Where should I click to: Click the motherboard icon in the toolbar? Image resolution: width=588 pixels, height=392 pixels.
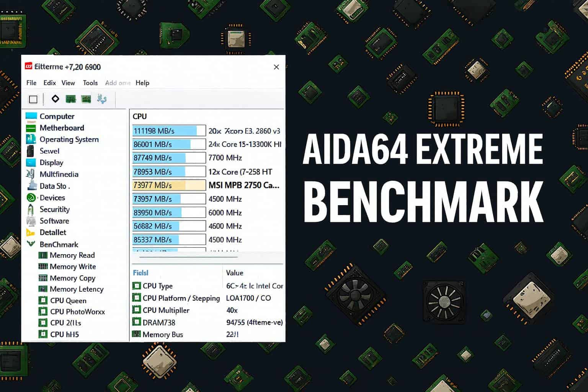coord(70,99)
